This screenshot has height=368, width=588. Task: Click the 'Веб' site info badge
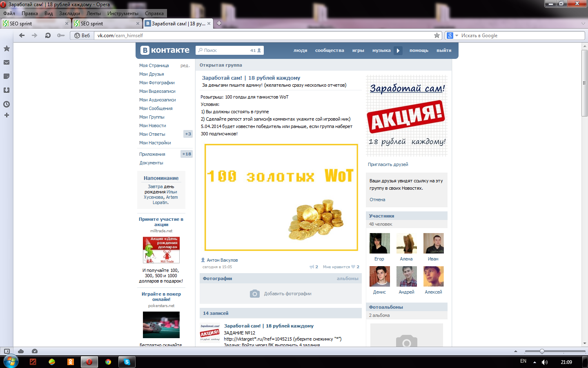pos(82,36)
